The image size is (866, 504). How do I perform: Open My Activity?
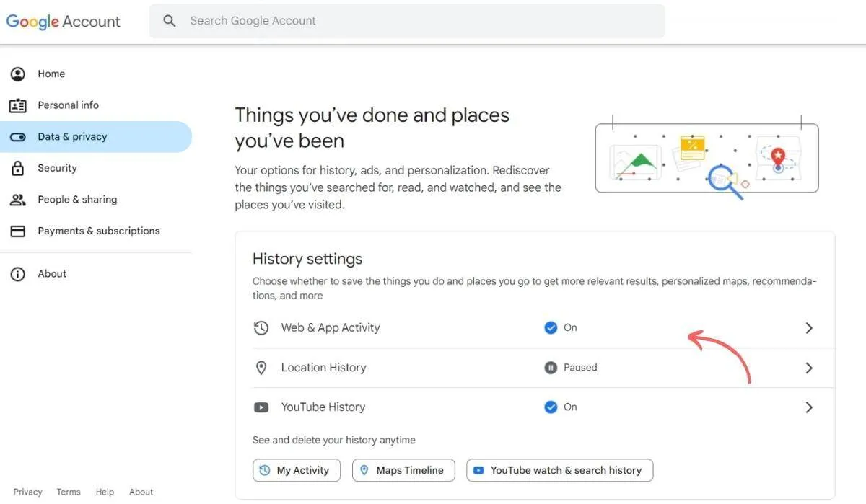click(x=296, y=469)
